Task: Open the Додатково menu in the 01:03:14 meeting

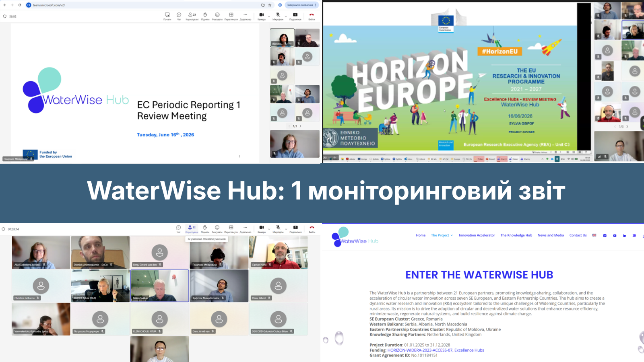Action: [246, 229]
